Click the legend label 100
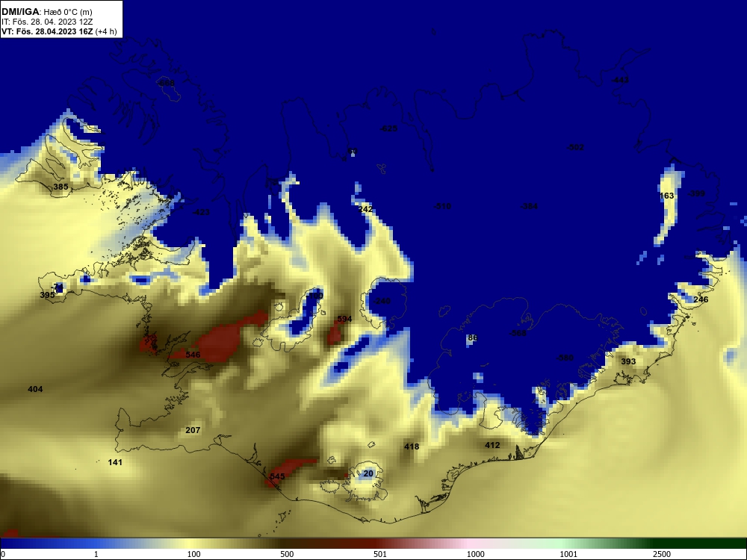The height and width of the screenshot is (560, 747). click(x=193, y=554)
